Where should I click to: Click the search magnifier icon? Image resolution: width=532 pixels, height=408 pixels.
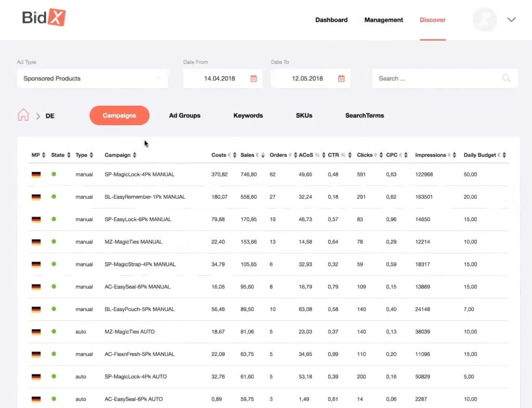pos(506,78)
